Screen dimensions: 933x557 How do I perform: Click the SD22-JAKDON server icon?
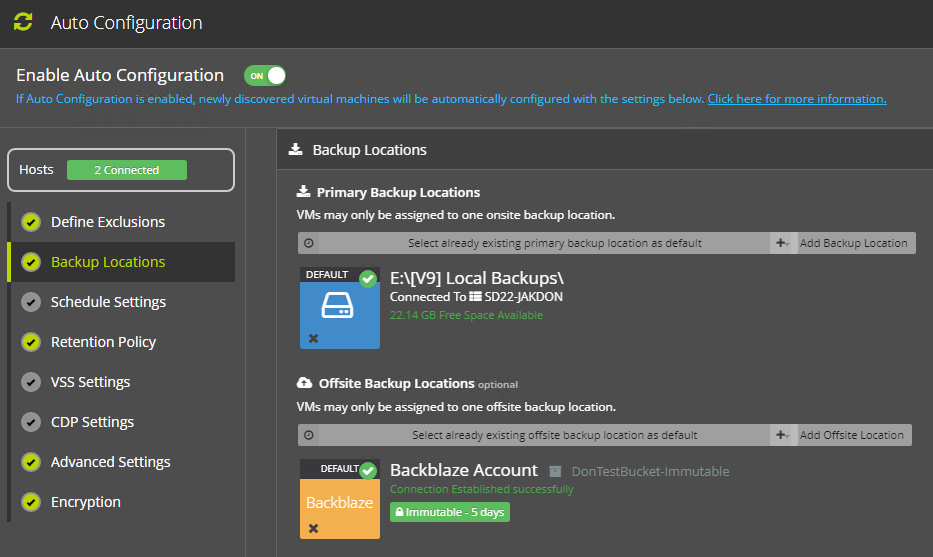475,296
